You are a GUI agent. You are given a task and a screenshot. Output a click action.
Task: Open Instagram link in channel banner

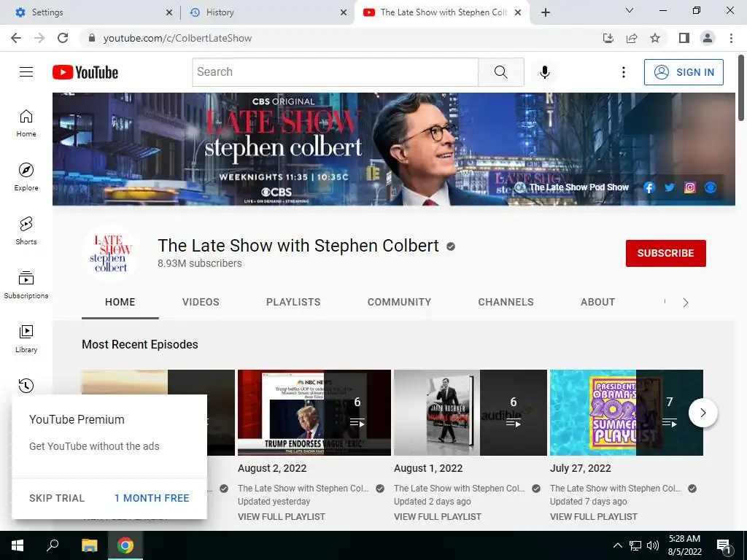(690, 187)
